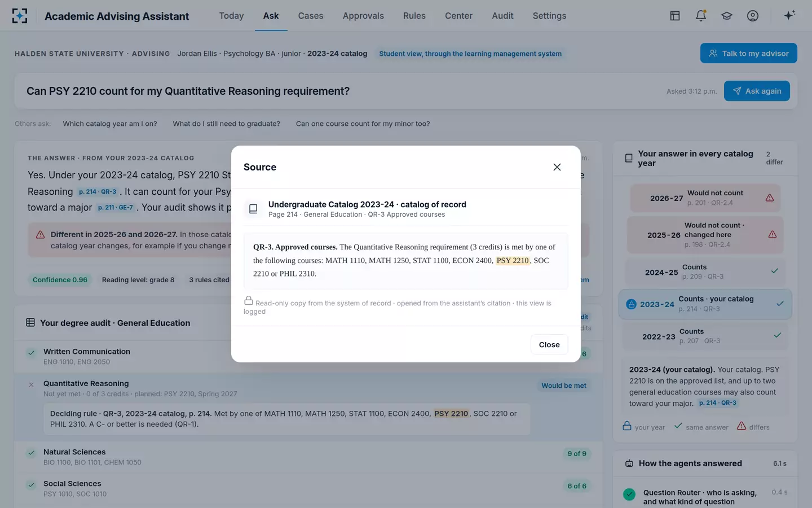Click the book icon by Your answer in every catalog year
This screenshot has height=508, width=812.
point(629,158)
